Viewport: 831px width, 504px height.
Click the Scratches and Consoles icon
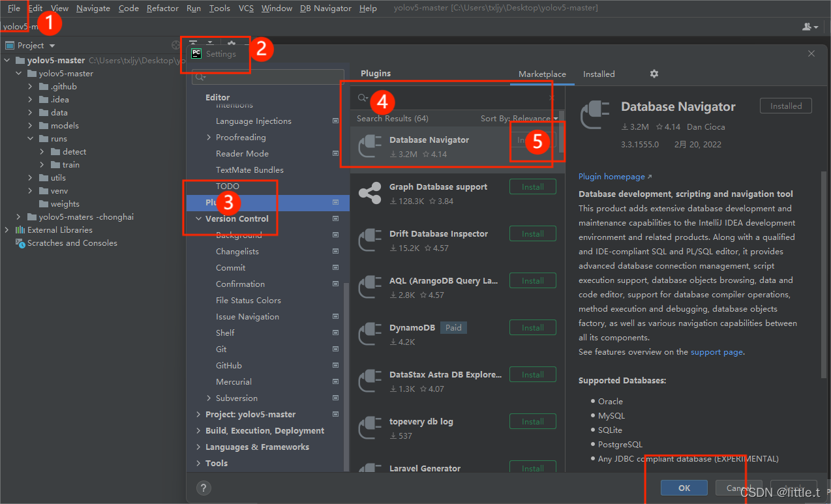(x=20, y=243)
